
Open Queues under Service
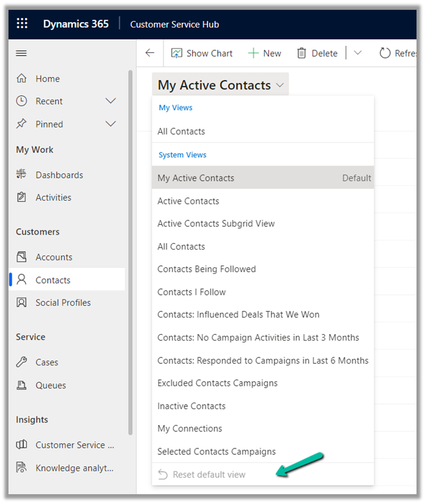click(50, 386)
